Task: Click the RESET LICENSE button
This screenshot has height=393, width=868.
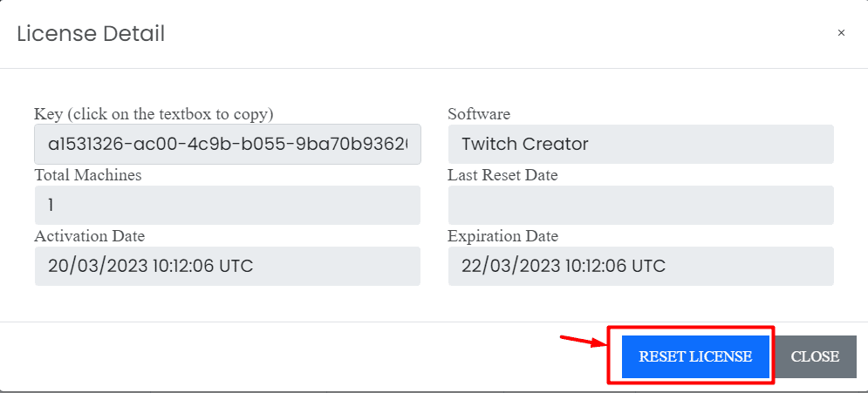Action: (695, 356)
